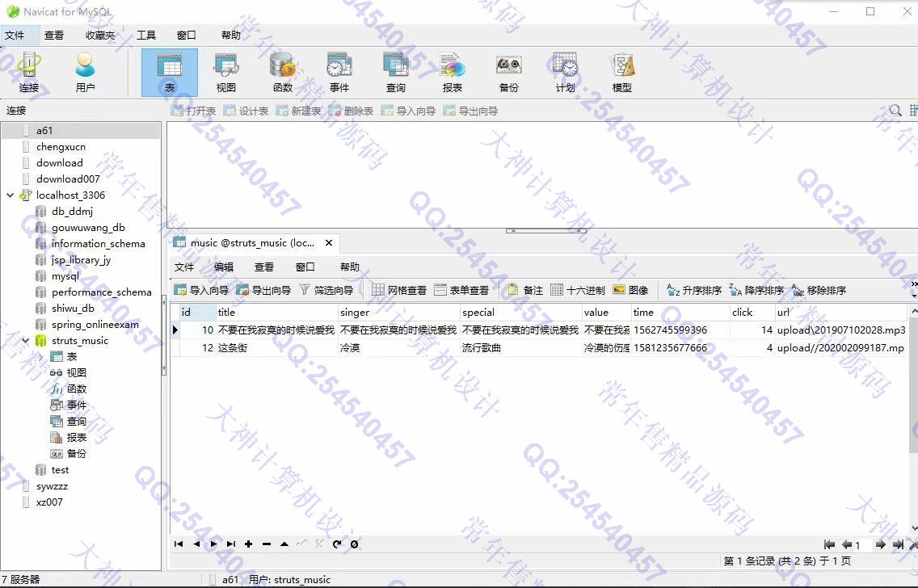
Task: Click the click column header
Action: pyautogui.click(x=752, y=313)
